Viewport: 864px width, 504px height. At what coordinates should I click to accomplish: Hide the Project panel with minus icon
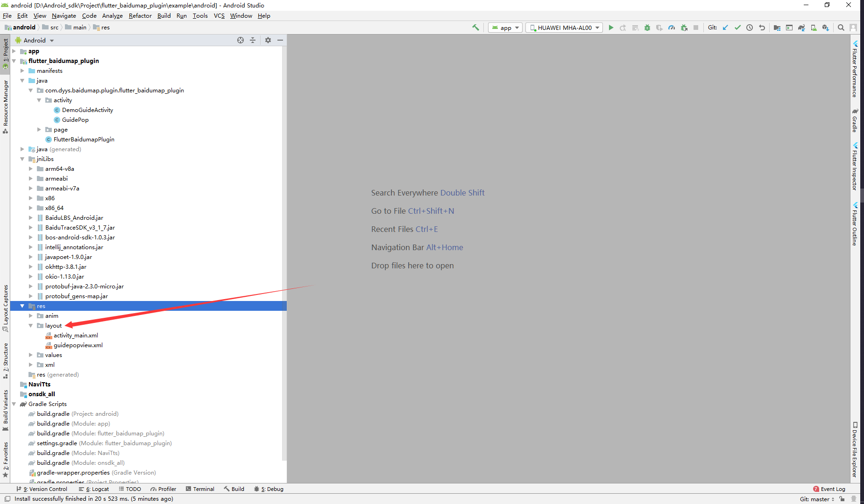tap(280, 40)
